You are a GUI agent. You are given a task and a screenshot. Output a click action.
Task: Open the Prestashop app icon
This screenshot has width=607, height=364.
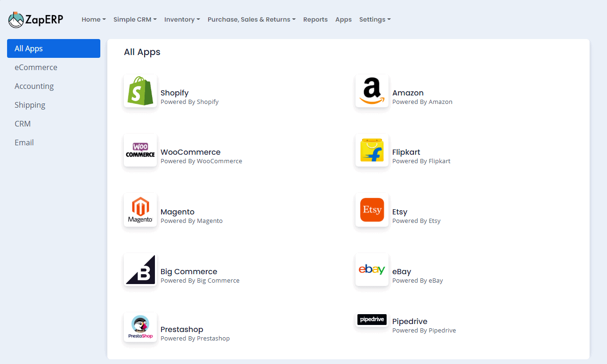pyautogui.click(x=140, y=327)
